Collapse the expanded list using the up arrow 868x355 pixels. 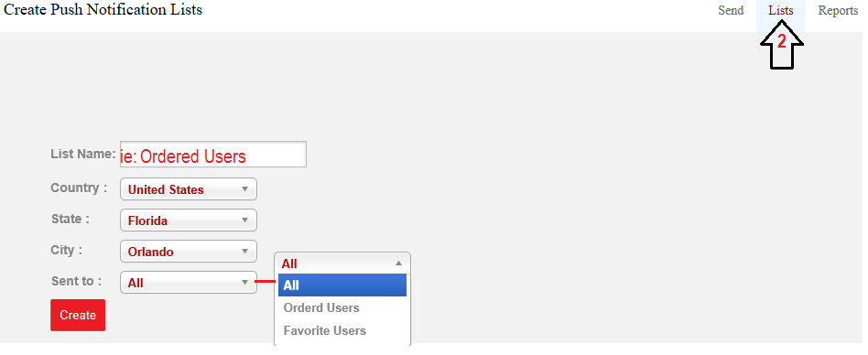pos(398,264)
